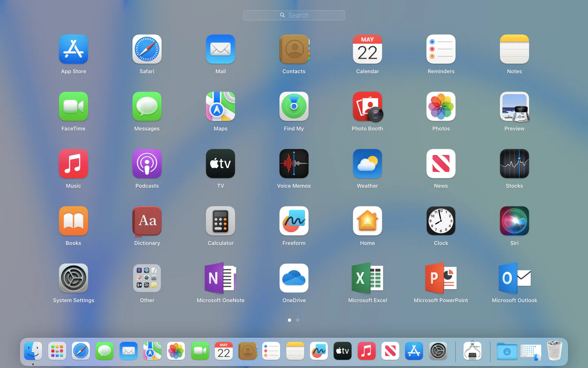This screenshot has width=588, height=368.
Task: Open Contacts from the Launchpad grid
Action: (x=294, y=49)
